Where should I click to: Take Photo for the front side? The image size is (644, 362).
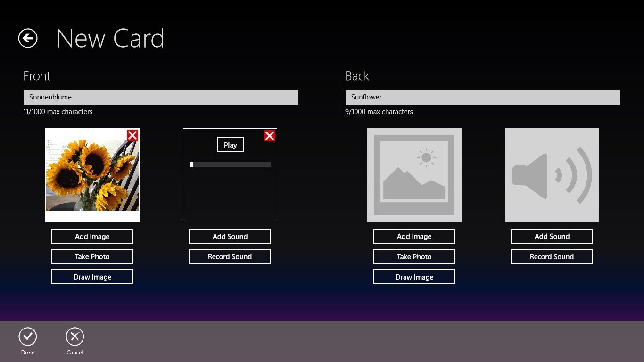coord(92,256)
